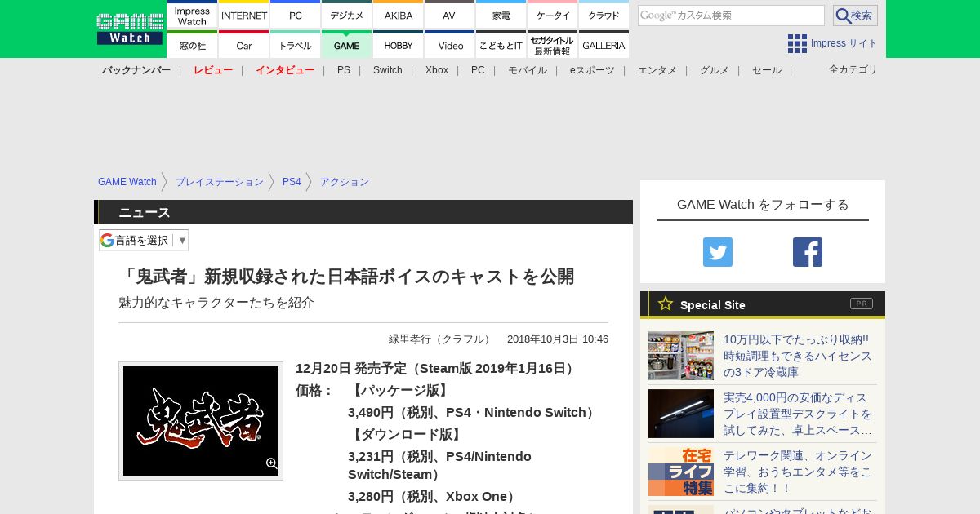Image resolution: width=980 pixels, height=514 pixels.
Task: Open the ケータイ Watch tab
Action: click(x=552, y=15)
